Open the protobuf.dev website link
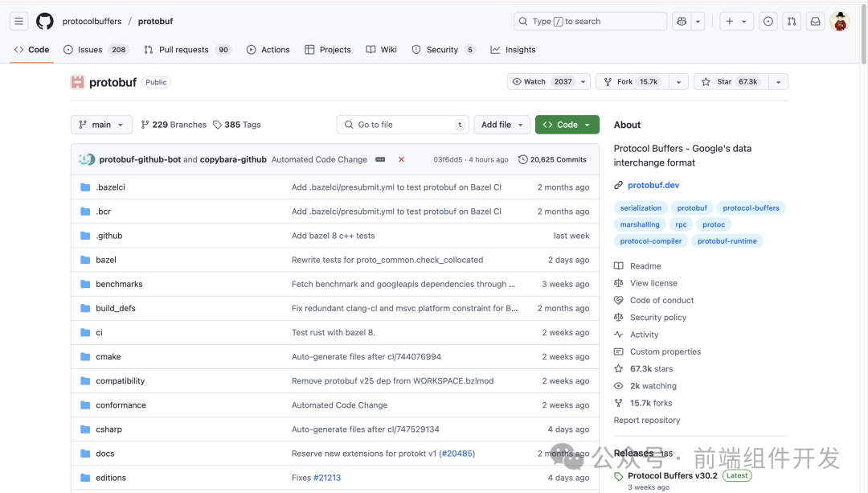This screenshot has height=493, width=868. coord(653,185)
